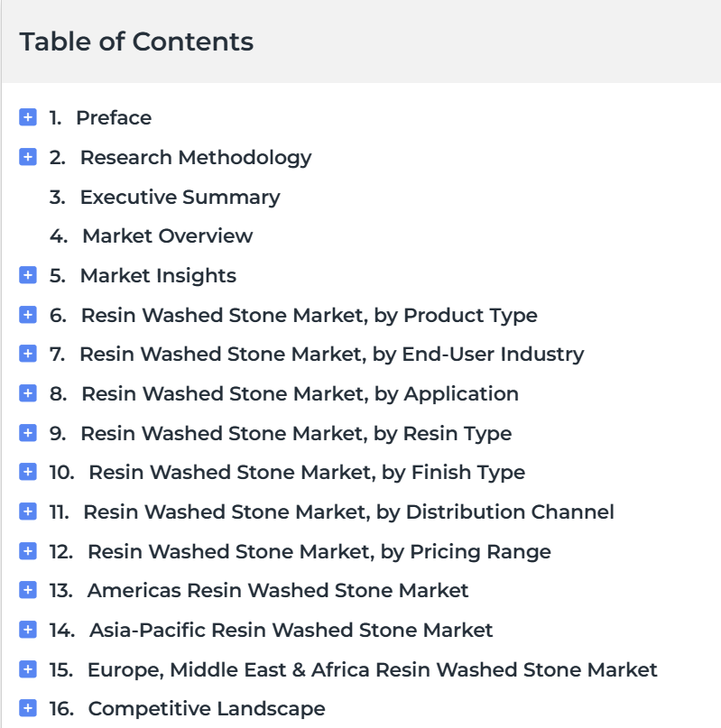This screenshot has width=721, height=728.
Task: Expand by Distribution Channel plus icon
Action: (28, 511)
